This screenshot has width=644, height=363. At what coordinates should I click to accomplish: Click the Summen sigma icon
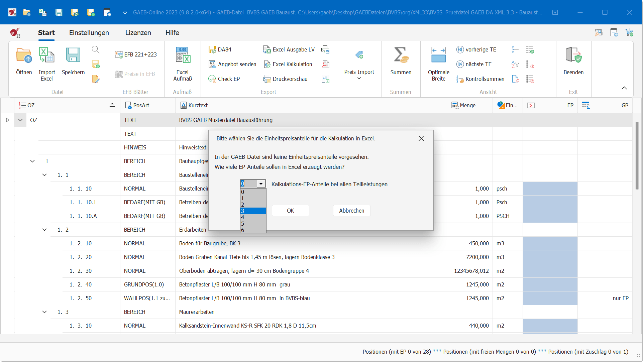click(401, 55)
